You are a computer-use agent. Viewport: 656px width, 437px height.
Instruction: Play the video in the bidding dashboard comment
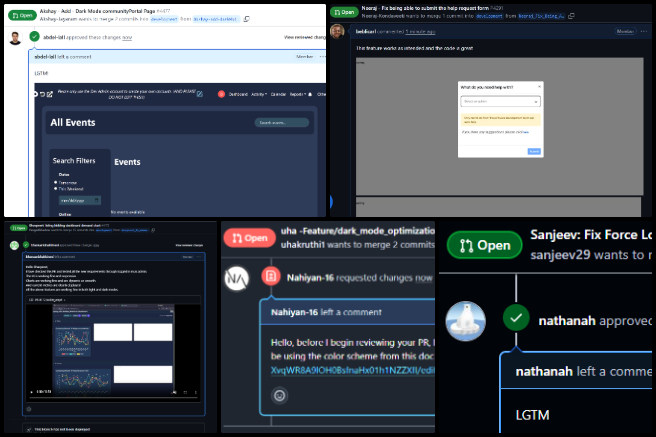click(x=31, y=392)
